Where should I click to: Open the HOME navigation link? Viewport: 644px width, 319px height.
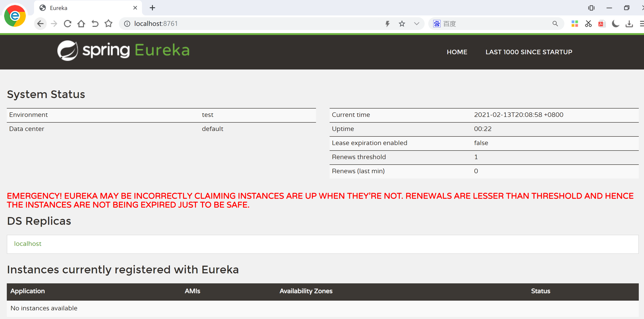[x=457, y=52]
